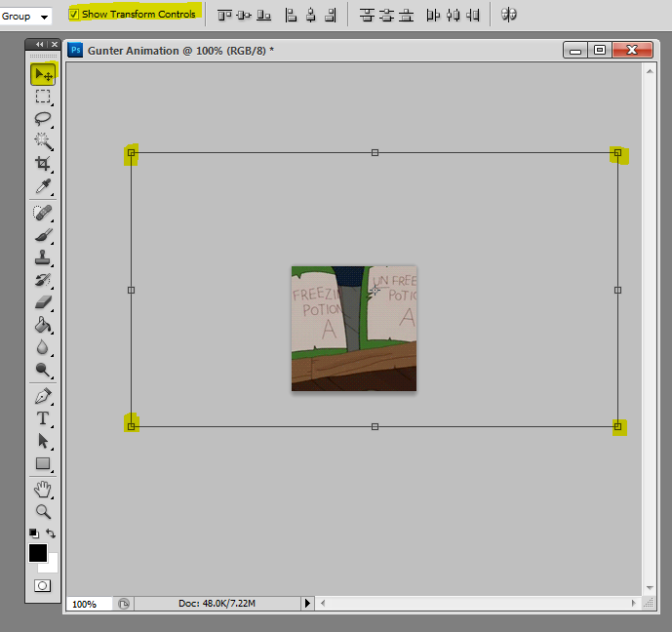Image resolution: width=672 pixels, height=632 pixels.
Task: Select the Crop tool
Action: pos(43,163)
